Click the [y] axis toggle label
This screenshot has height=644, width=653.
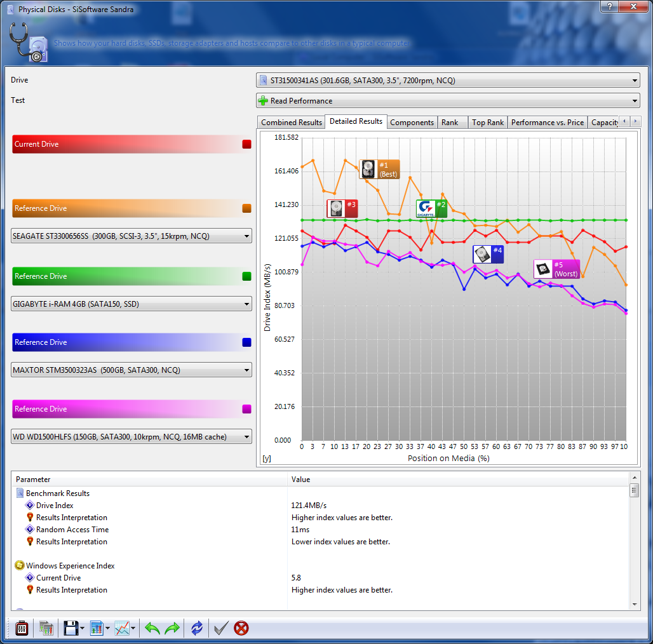click(267, 459)
